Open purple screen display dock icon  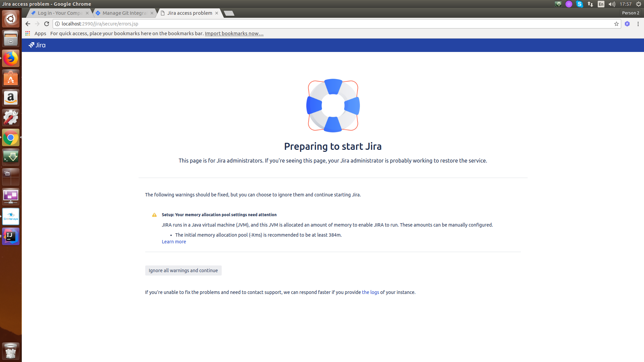coord(11,197)
